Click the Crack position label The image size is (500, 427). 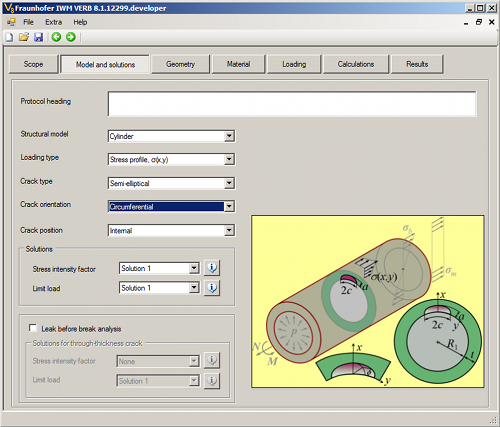coord(41,230)
